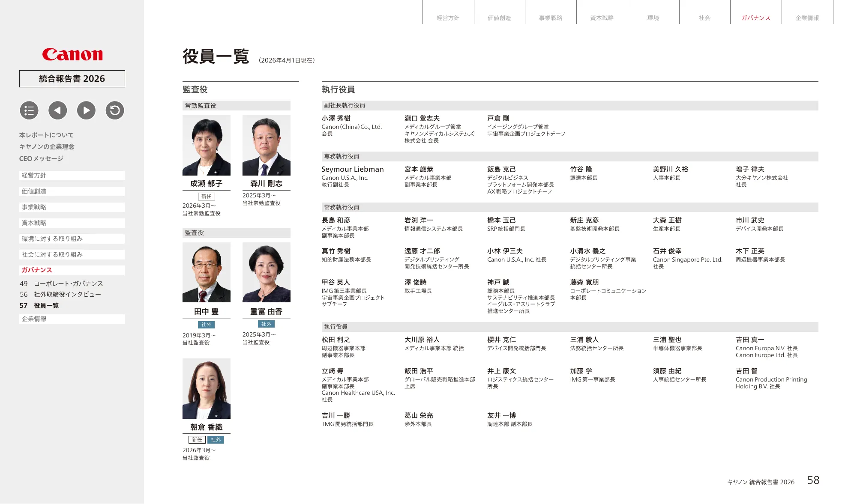Expand 経営方針 section in sidebar
The image size is (857, 504).
coord(72,176)
